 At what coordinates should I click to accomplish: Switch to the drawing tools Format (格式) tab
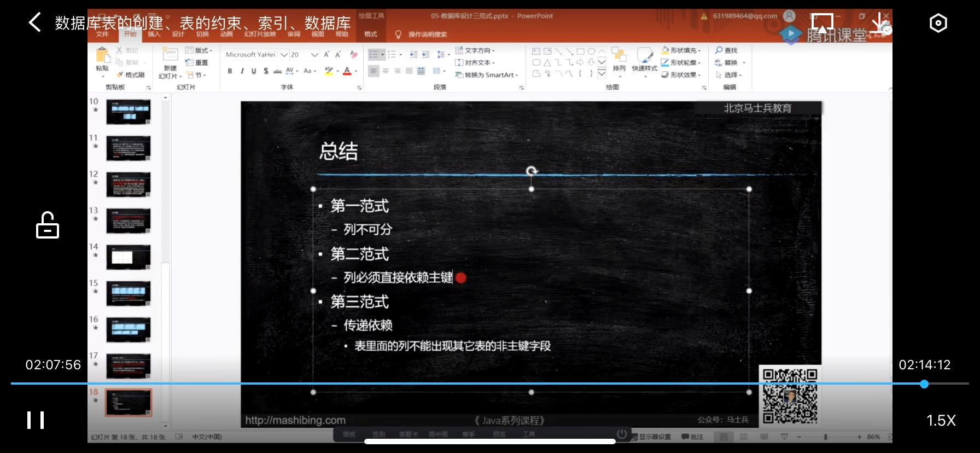(x=371, y=34)
